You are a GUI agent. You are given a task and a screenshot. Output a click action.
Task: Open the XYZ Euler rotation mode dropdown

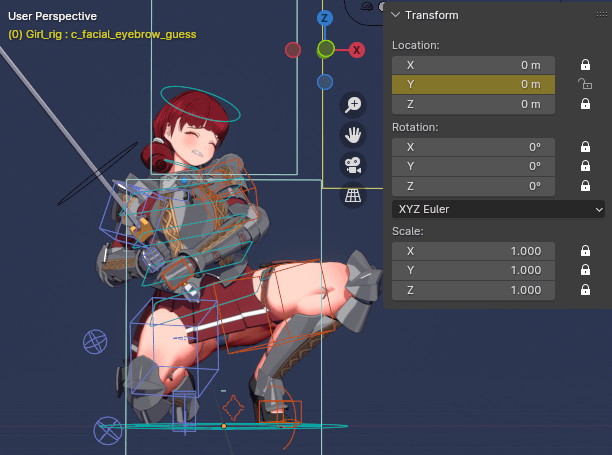(x=498, y=209)
